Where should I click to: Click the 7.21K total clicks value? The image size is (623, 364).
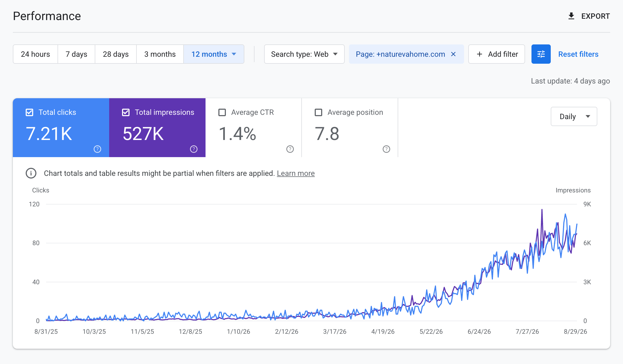pos(49,134)
